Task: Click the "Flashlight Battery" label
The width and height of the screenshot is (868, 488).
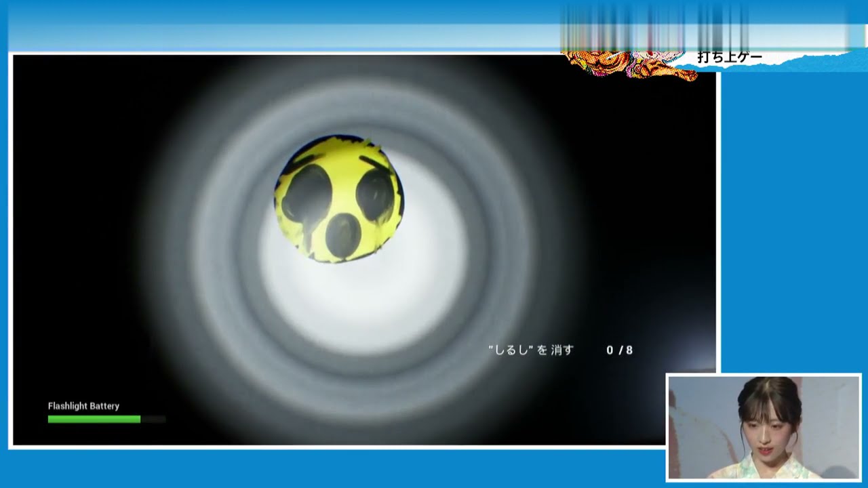Action: tap(83, 406)
